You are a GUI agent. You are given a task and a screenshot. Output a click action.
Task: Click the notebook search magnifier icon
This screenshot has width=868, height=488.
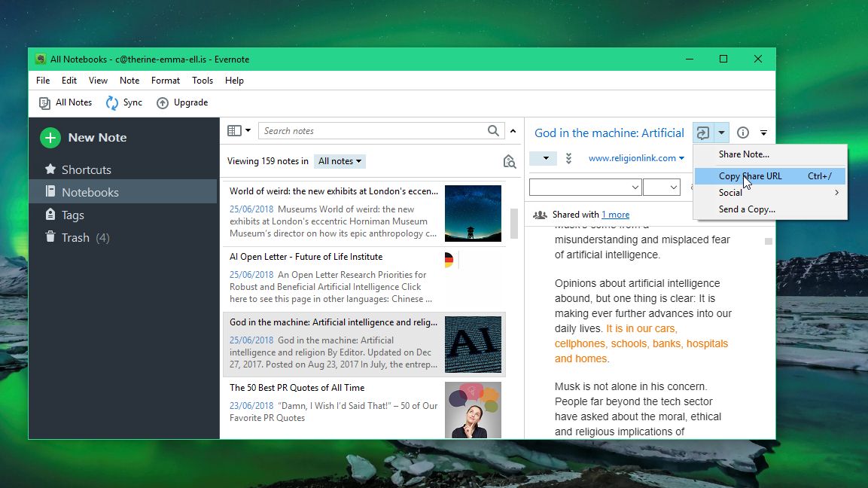[x=509, y=160]
